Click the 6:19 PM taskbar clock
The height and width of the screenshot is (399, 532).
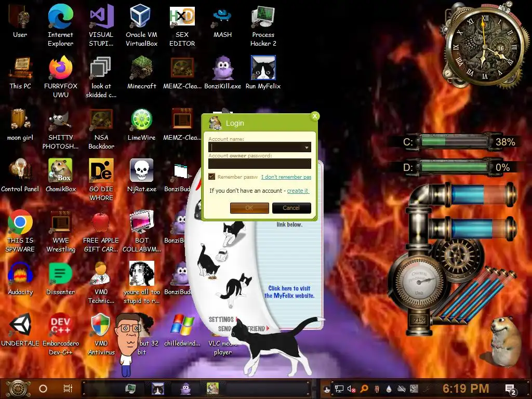(x=466, y=389)
